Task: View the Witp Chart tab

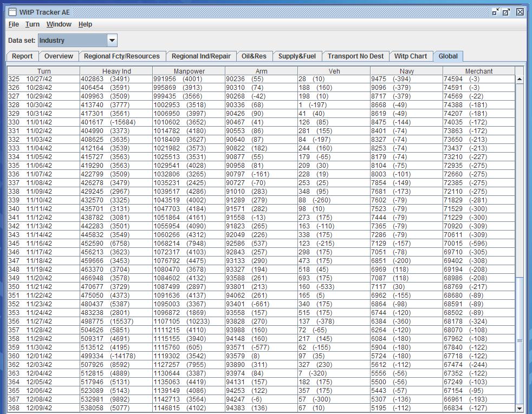Action: [411, 56]
